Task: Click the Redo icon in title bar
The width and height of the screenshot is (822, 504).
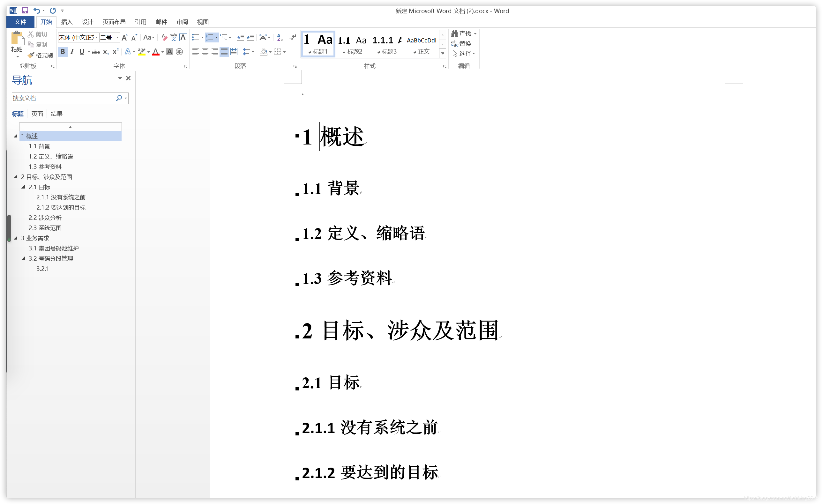Action: pos(53,10)
